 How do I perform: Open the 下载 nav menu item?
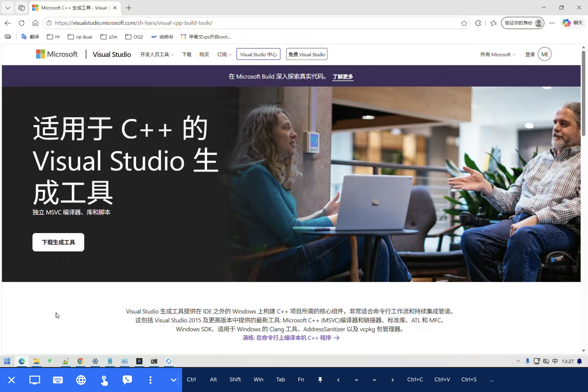click(x=187, y=55)
